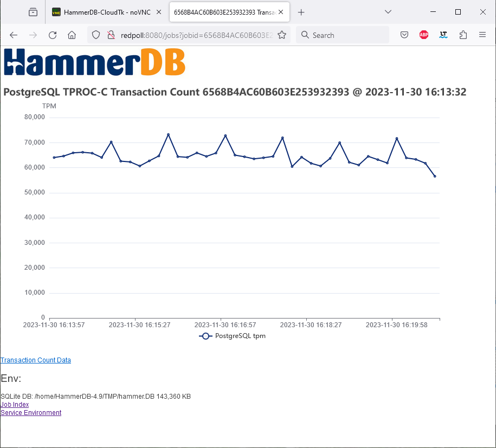Switch to HammerDB-CloudTk - noVNC tab

tap(107, 12)
